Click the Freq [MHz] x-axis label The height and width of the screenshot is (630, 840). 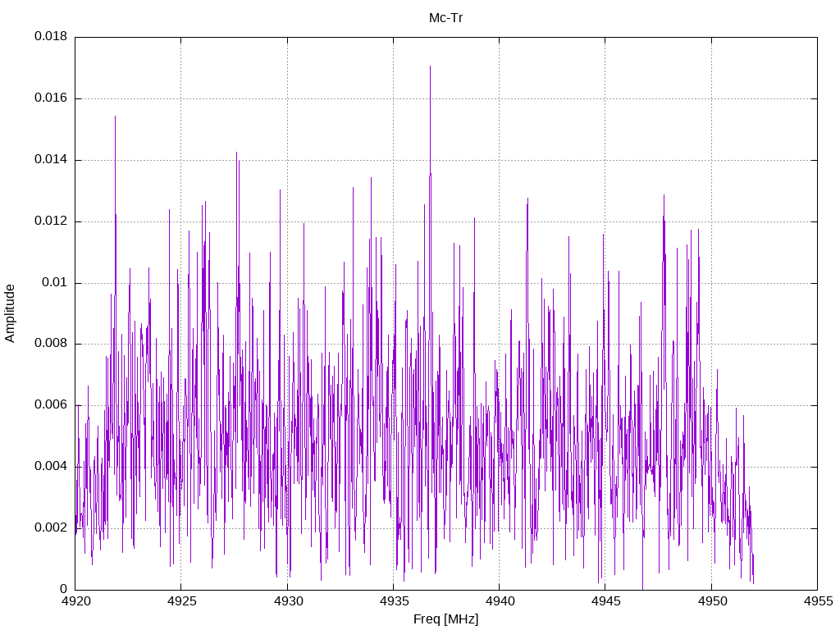[445, 619]
